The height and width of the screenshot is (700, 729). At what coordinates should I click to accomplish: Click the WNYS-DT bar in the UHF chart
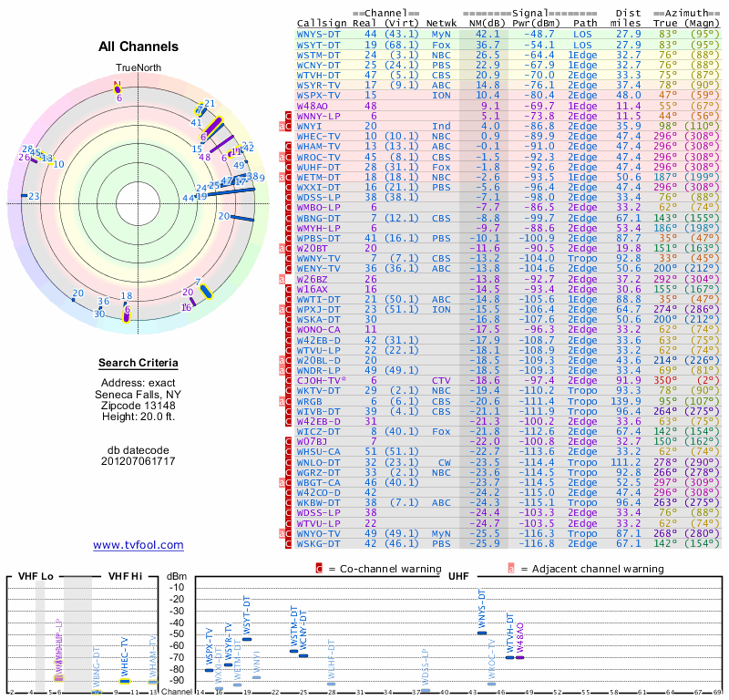[x=482, y=633]
